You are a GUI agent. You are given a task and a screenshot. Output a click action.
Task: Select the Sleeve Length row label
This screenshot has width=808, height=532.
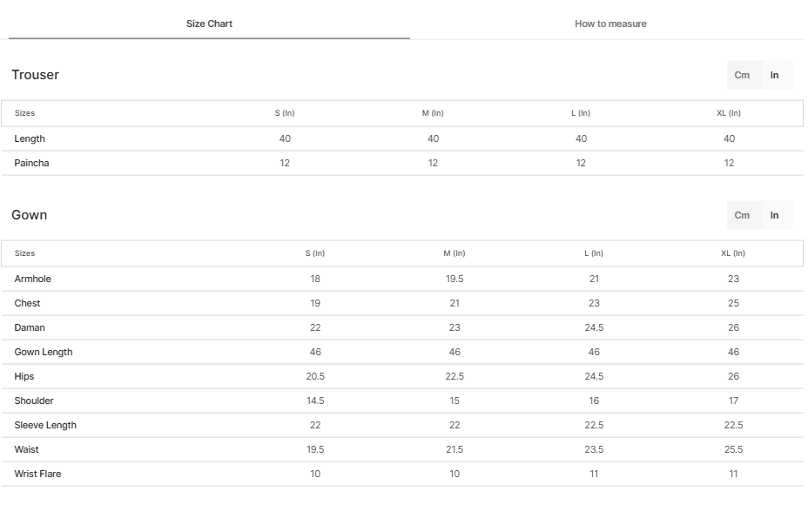pos(45,425)
